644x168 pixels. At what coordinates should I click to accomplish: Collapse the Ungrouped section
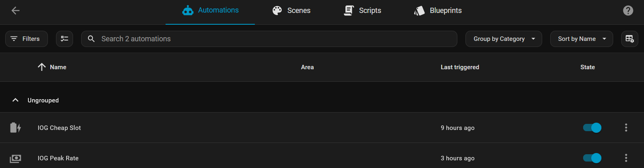coord(15,100)
